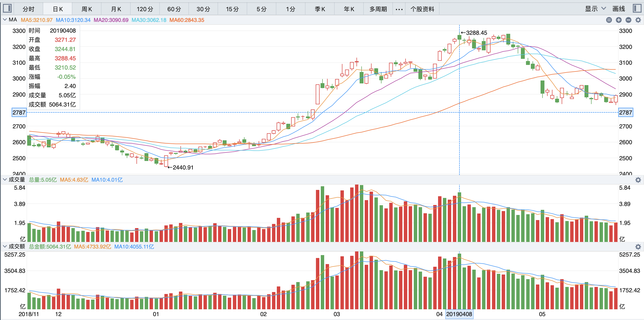Toggle the right sidebar panel icon
Screen dimensions: 644x320
[637, 9]
